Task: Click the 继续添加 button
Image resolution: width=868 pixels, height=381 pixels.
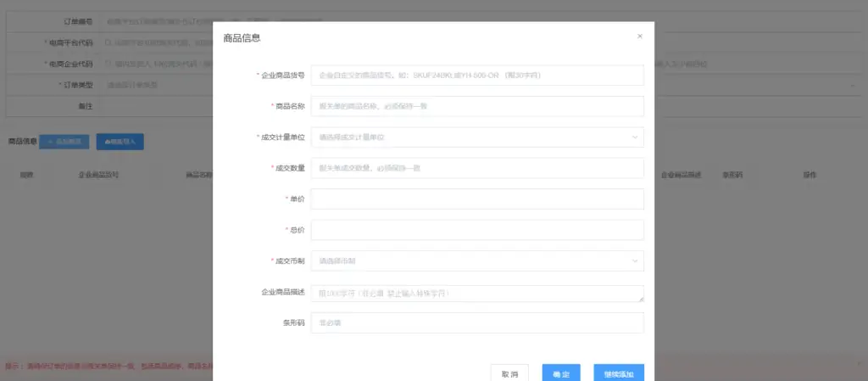Action: (x=619, y=373)
